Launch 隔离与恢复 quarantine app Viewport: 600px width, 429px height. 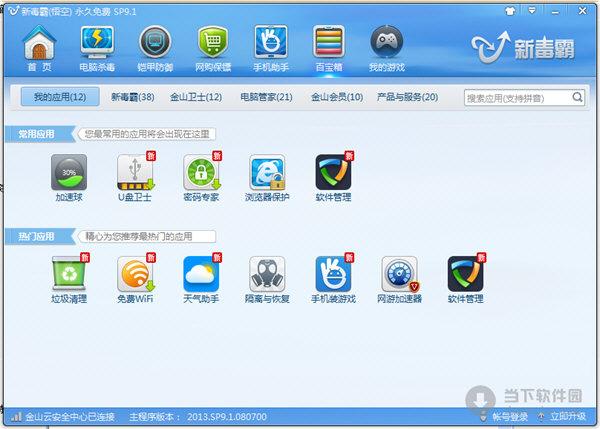(267, 280)
